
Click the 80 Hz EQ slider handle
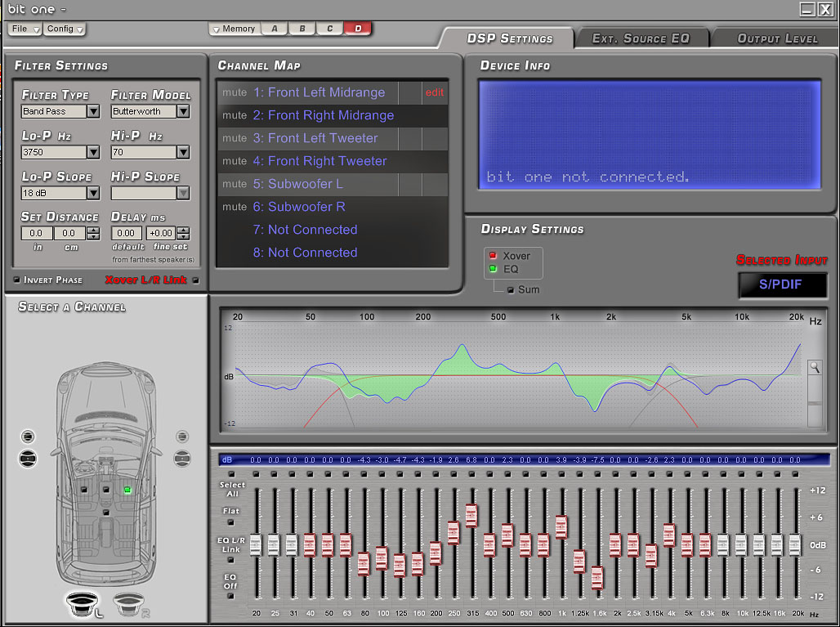pos(364,564)
